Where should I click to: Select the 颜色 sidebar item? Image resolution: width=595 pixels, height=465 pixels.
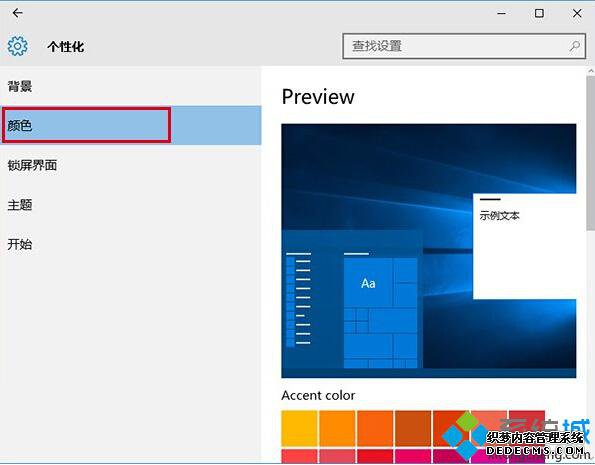pos(131,125)
